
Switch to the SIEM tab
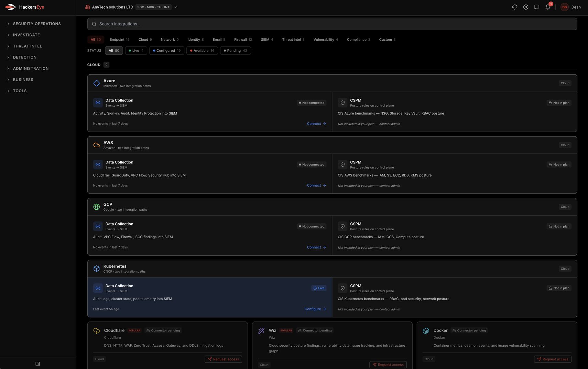point(267,40)
